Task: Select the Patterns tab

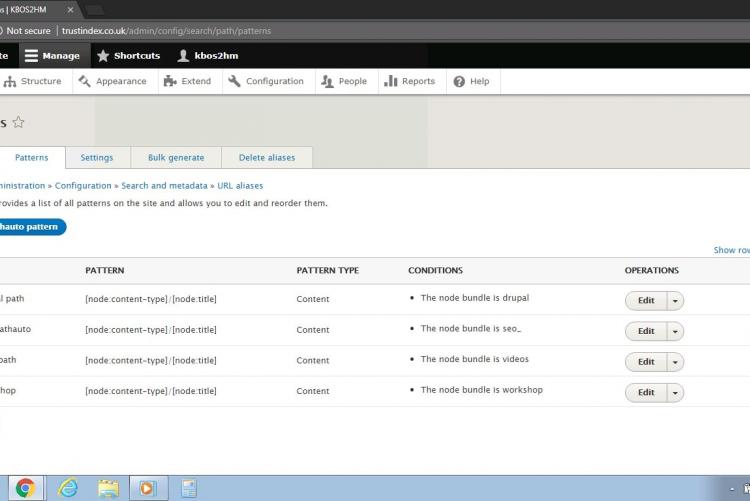Action: pyautogui.click(x=32, y=157)
